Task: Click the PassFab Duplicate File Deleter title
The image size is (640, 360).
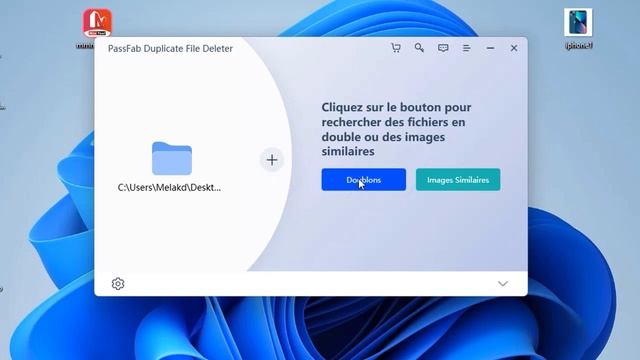Action: point(170,49)
